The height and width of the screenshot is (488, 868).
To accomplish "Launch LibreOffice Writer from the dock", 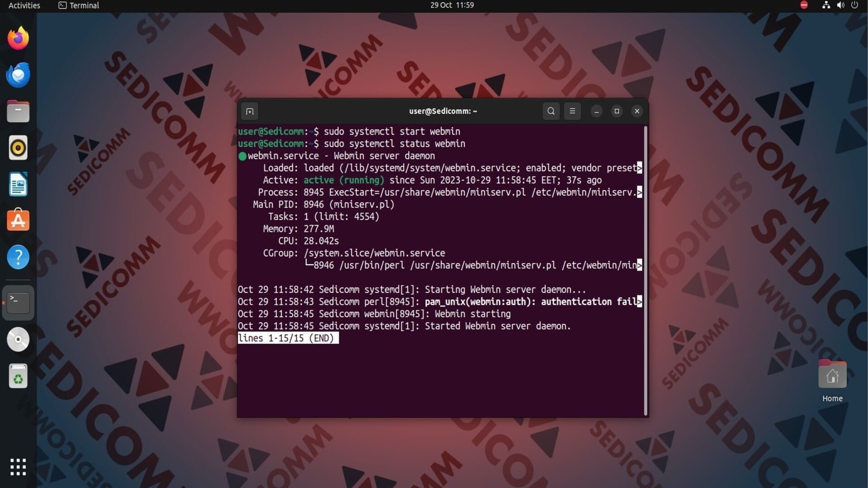I will (x=18, y=184).
